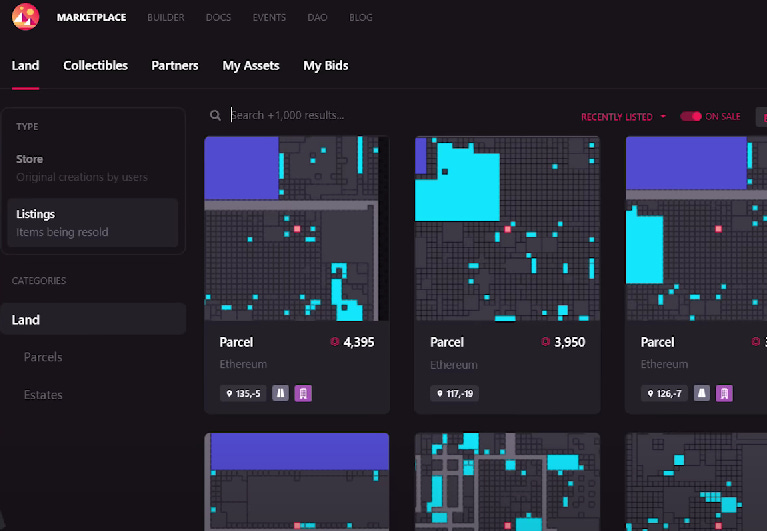Viewport: 767px width, 531px height.
Task: Click the 135,-5 coordinates tag
Action: pos(243,394)
